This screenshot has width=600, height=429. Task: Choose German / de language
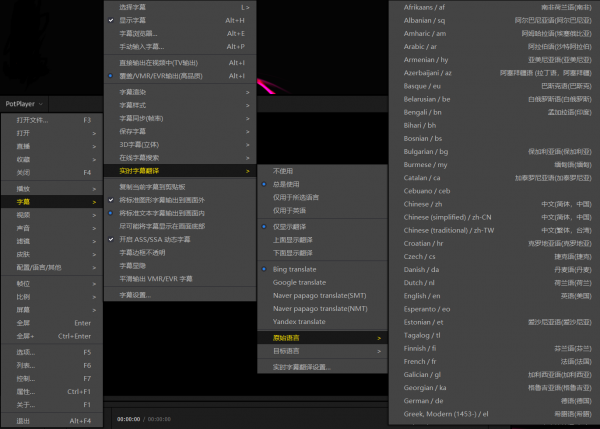494,401
